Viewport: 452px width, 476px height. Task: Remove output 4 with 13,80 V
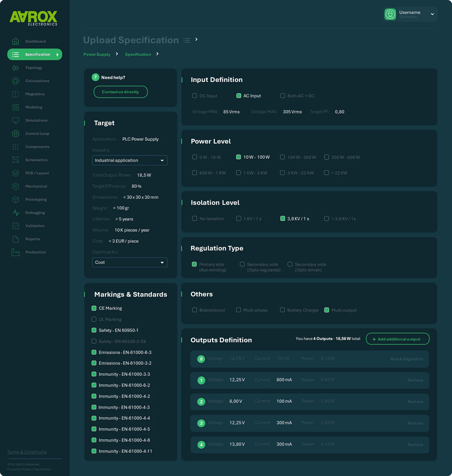pos(415,445)
